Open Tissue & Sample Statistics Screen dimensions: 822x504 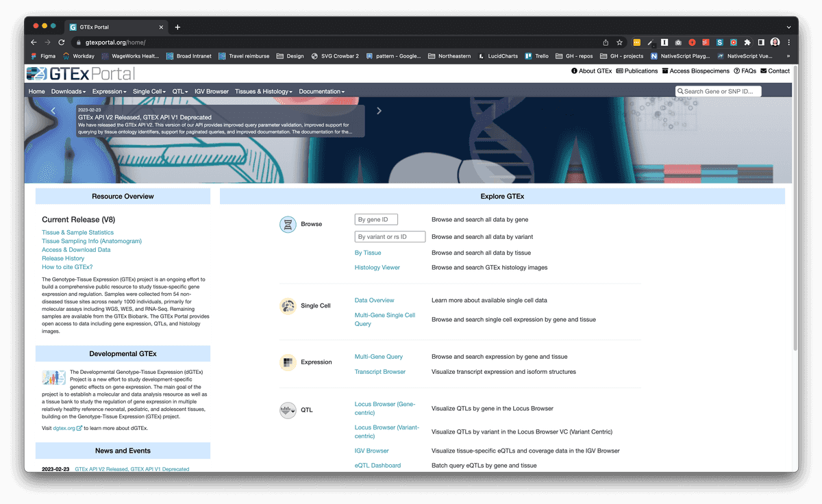(77, 231)
